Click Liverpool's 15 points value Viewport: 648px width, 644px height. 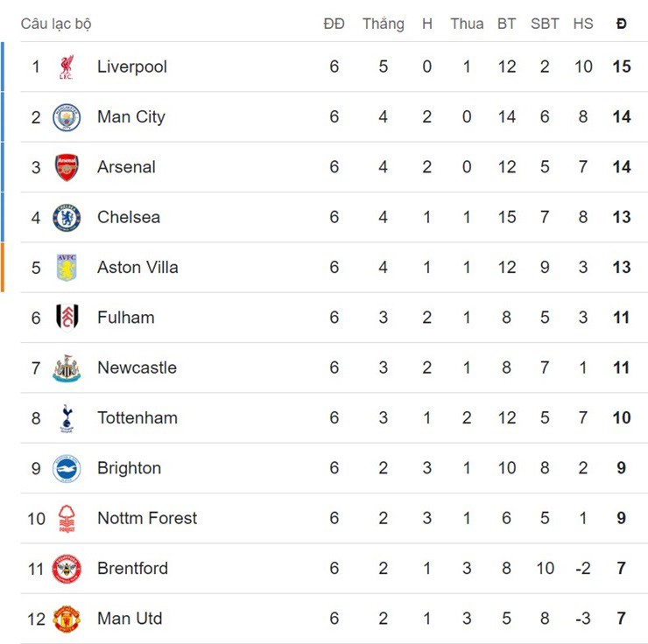622,66
